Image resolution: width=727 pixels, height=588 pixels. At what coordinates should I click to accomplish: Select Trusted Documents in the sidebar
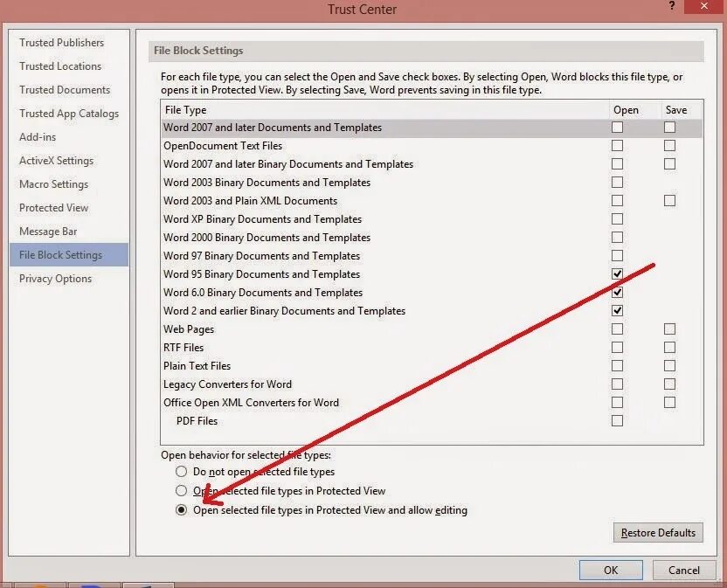click(x=65, y=90)
